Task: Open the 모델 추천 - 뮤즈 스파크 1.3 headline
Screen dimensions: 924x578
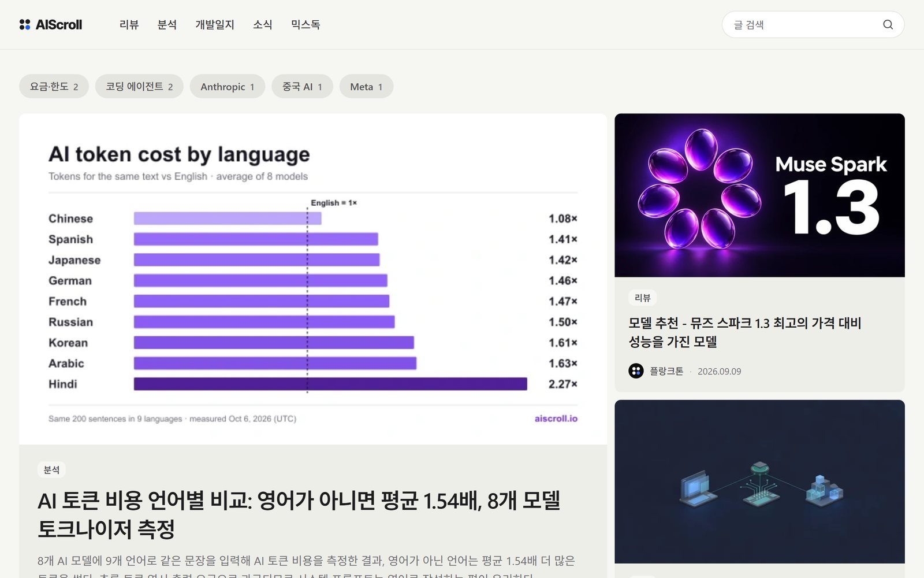Action: [745, 332]
